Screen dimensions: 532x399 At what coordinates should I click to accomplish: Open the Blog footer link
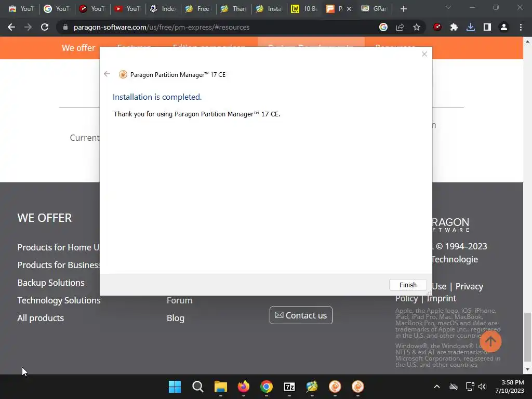tap(176, 318)
